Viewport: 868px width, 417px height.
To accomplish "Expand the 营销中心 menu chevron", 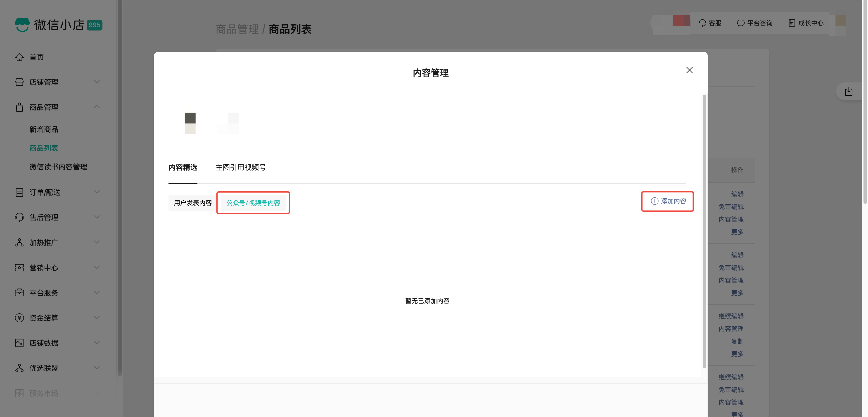I will click(x=97, y=267).
